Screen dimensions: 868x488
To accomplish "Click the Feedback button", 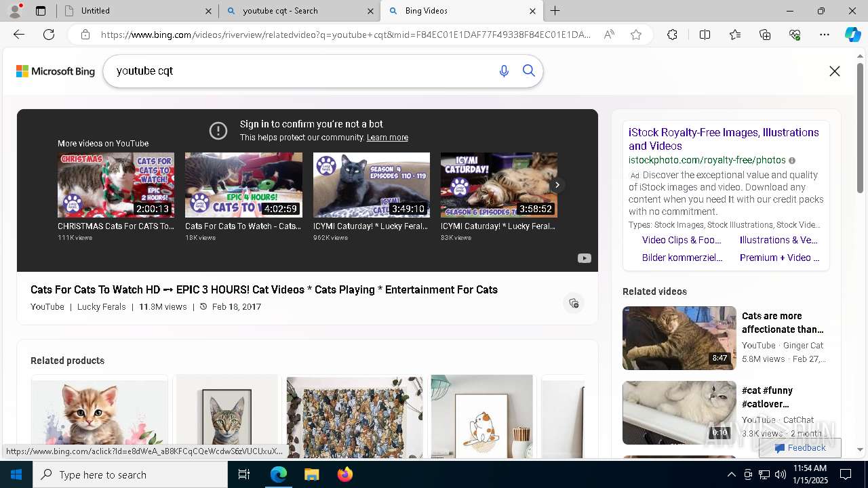I will click(800, 448).
